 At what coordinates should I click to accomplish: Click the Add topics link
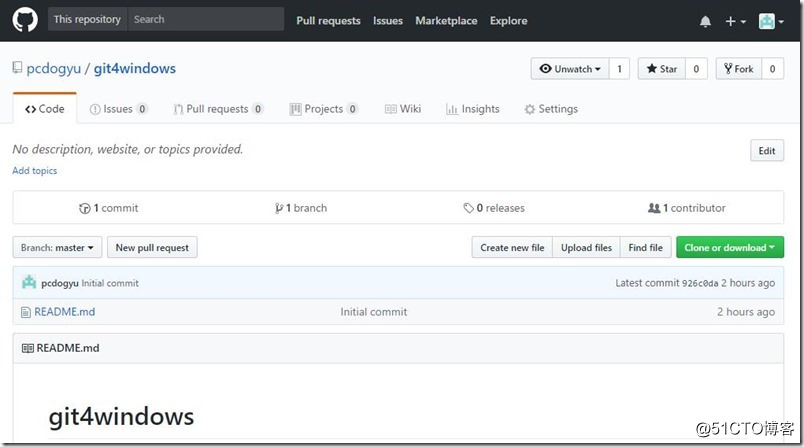coord(34,171)
